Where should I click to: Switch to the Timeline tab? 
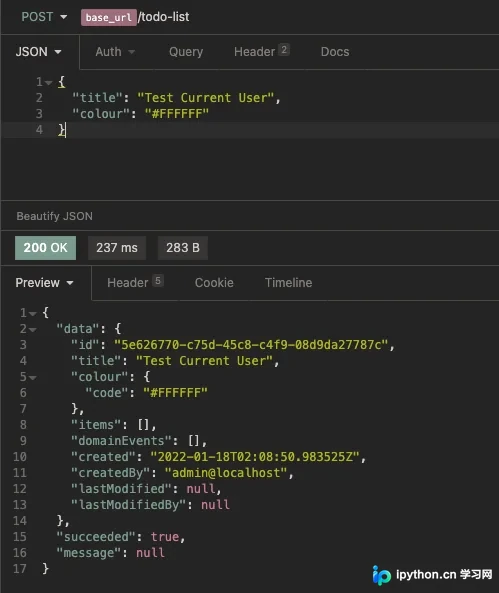[289, 283]
